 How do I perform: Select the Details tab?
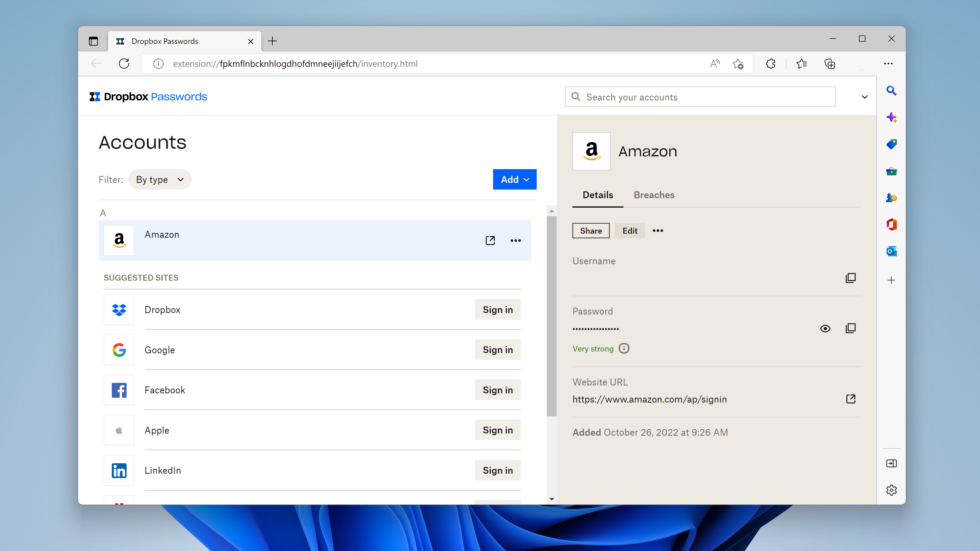click(x=598, y=195)
